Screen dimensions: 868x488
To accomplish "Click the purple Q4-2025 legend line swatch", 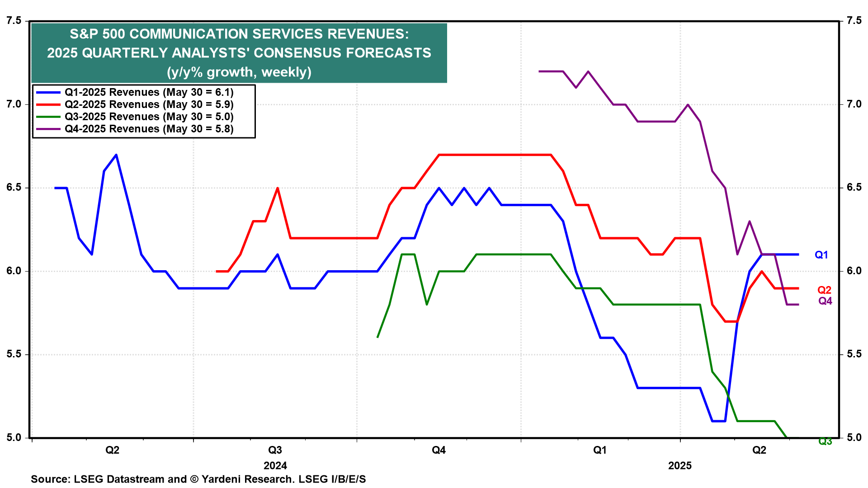I will click(x=48, y=129).
